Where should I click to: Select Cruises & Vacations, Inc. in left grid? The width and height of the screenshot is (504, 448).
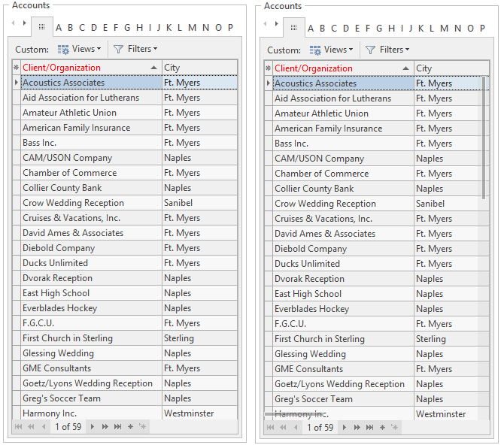point(125,218)
